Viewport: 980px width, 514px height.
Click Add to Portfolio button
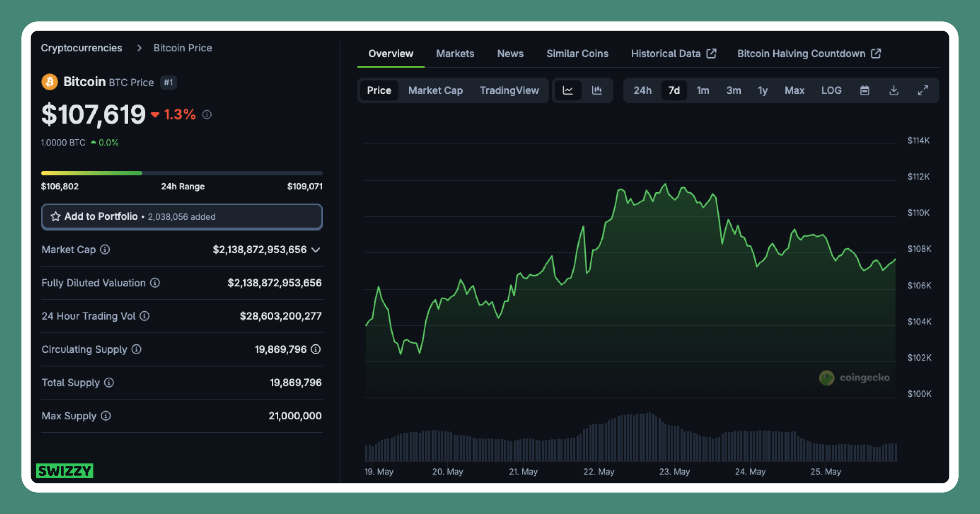coord(182,217)
